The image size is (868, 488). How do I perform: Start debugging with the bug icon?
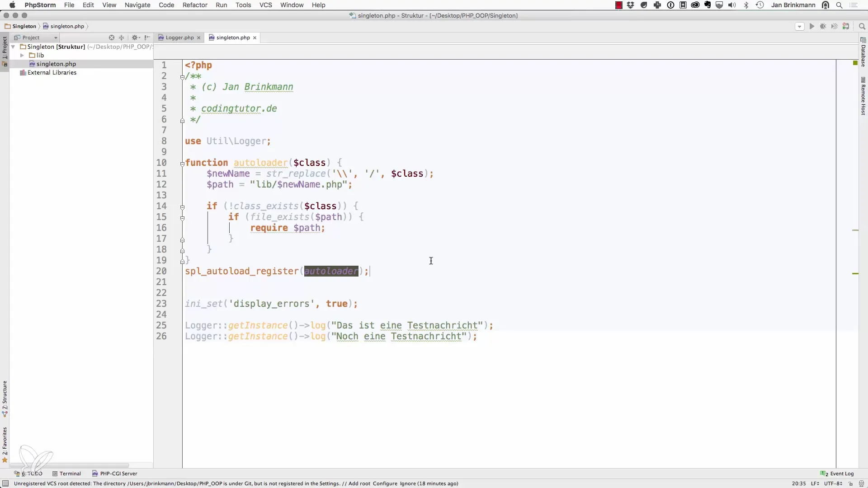click(x=823, y=27)
